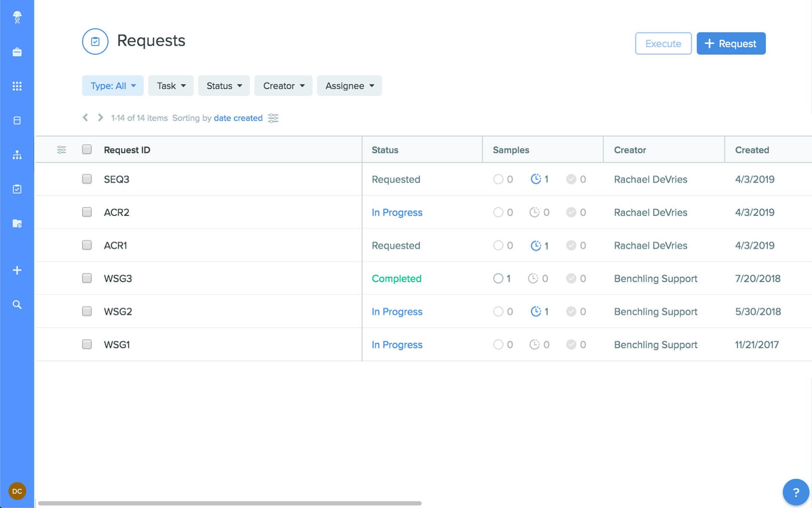Change sorting via date created link
Viewport: 812px width, 508px height.
click(x=238, y=118)
